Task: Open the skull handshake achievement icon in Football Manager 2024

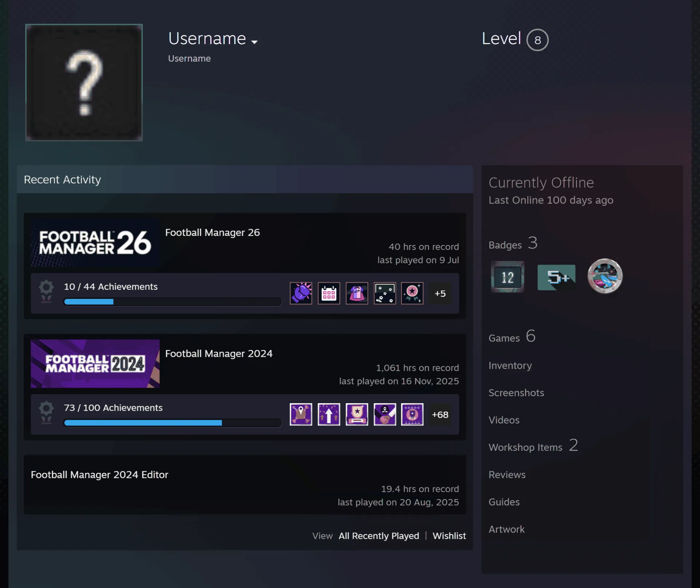Action: 385,414
